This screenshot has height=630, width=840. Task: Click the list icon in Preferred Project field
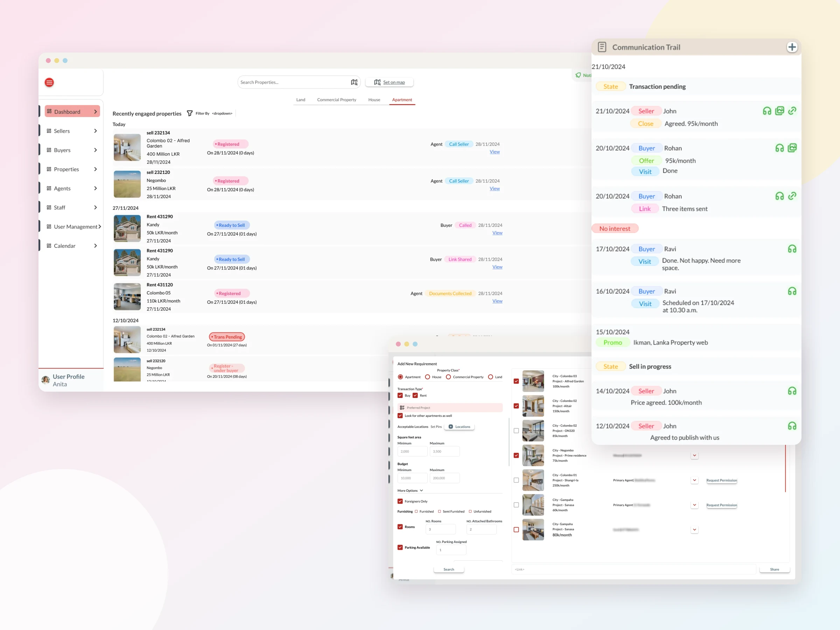point(402,407)
